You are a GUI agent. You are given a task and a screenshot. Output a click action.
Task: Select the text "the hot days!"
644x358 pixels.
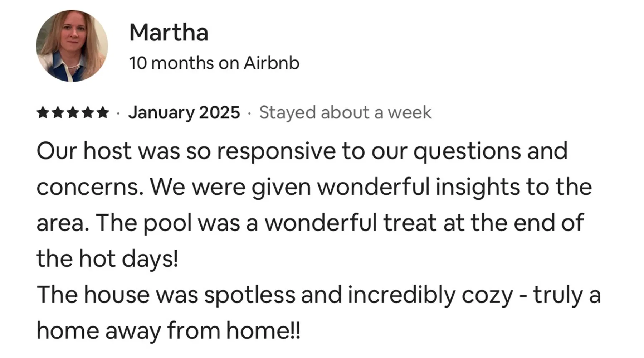tap(107, 259)
